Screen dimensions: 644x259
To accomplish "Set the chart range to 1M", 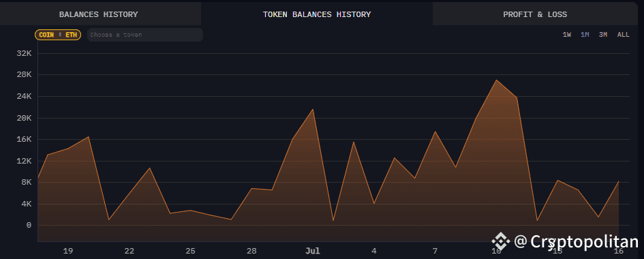I will pos(585,35).
